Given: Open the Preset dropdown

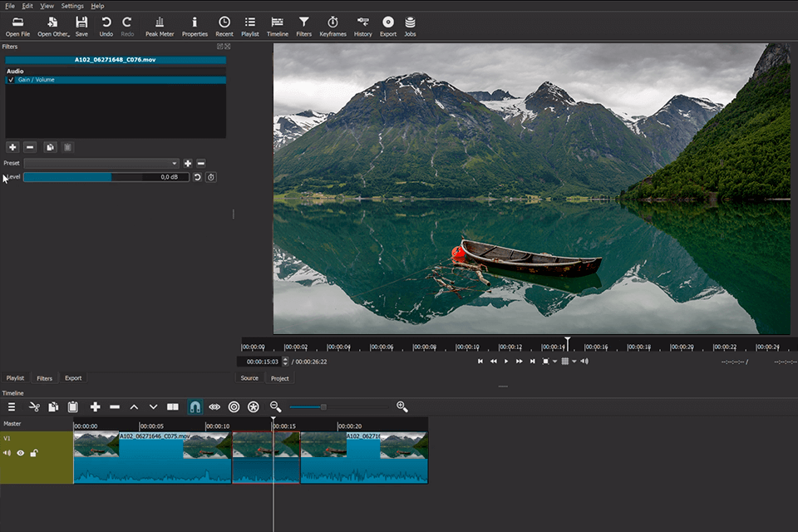Looking at the screenshot, I should pyautogui.click(x=101, y=164).
